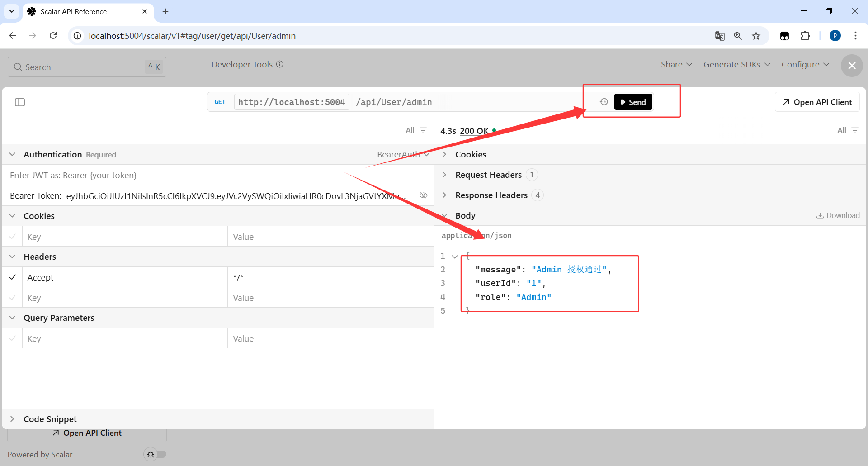Open the Extensions puzzle icon
The width and height of the screenshot is (868, 466).
tap(805, 36)
